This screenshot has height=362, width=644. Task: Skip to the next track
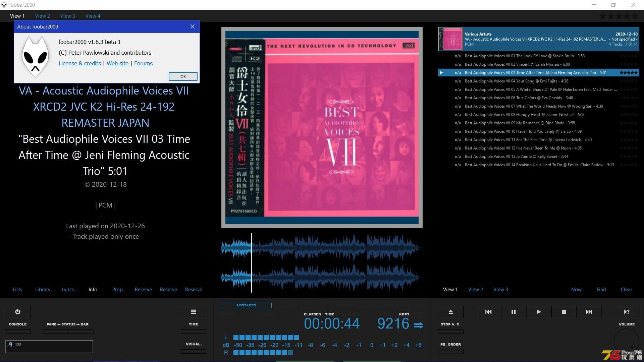pos(589,312)
